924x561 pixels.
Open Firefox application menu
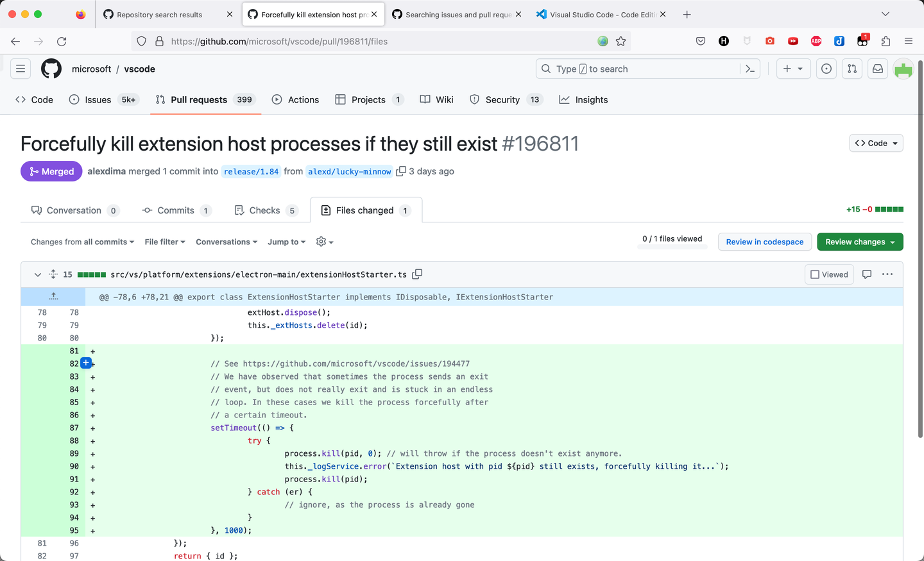(909, 41)
